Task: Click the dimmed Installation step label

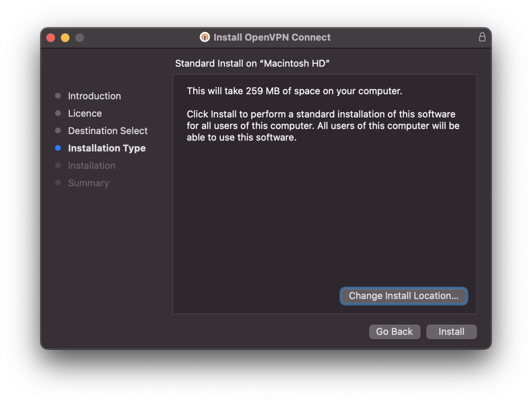Action: point(91,166)
